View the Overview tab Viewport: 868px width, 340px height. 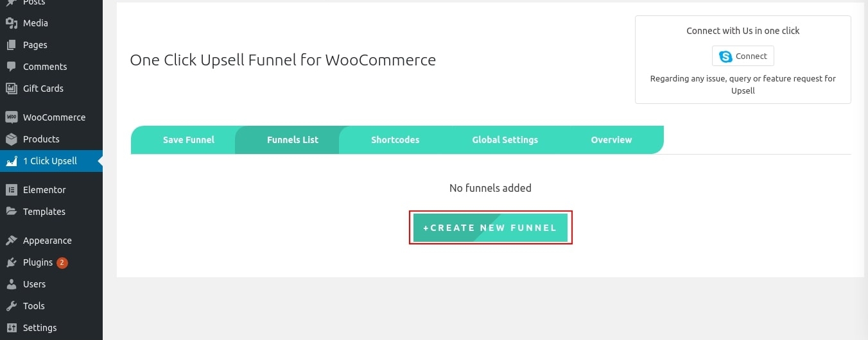tap(611, 140)
